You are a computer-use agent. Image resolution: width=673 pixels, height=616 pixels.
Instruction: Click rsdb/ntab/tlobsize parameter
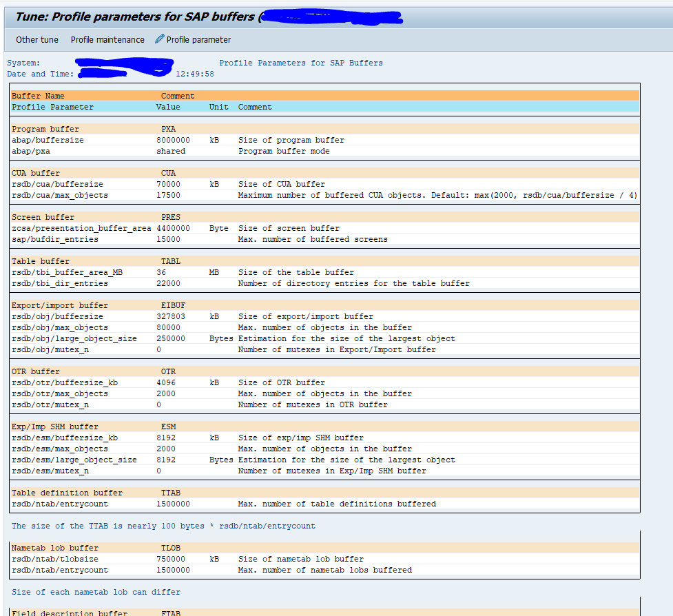tap(55, 559)
